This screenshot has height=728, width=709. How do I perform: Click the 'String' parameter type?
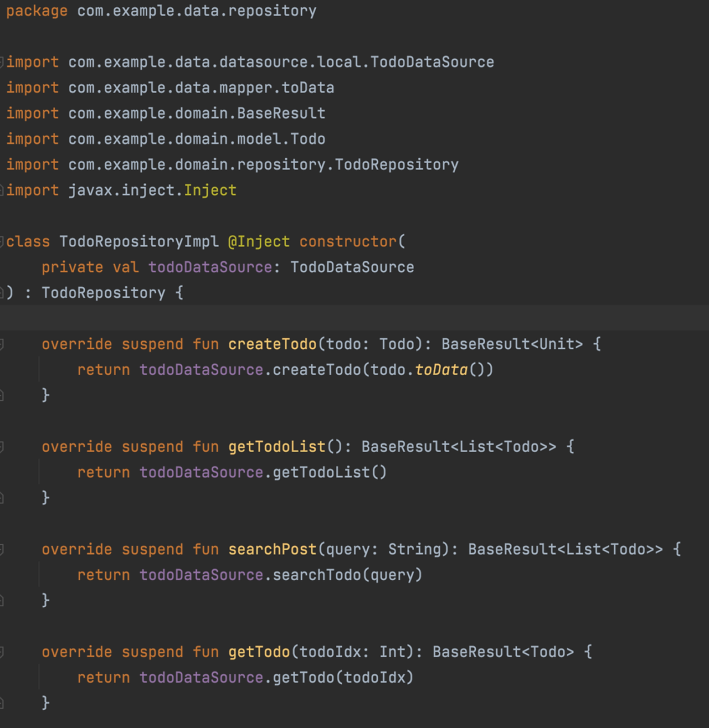415,549
